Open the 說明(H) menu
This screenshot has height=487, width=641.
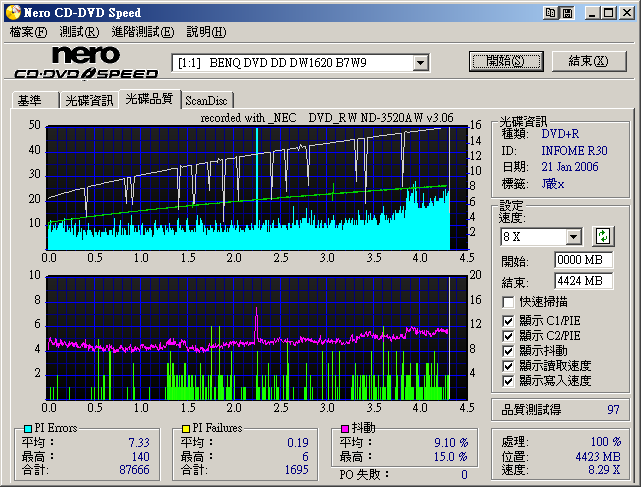[x=206, y=32]
